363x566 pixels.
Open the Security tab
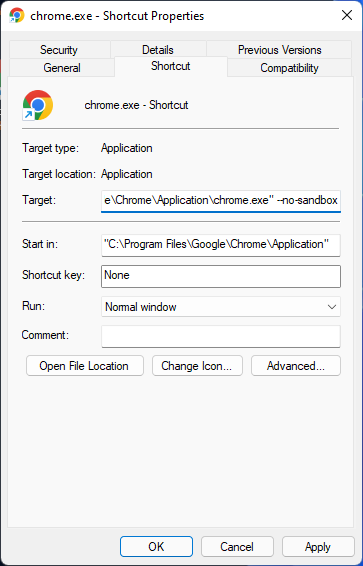click(59, 50)
